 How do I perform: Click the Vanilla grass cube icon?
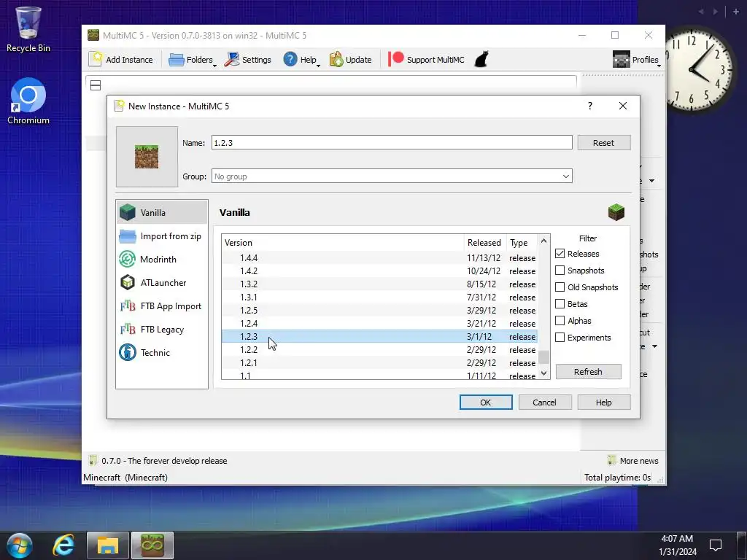616,212
